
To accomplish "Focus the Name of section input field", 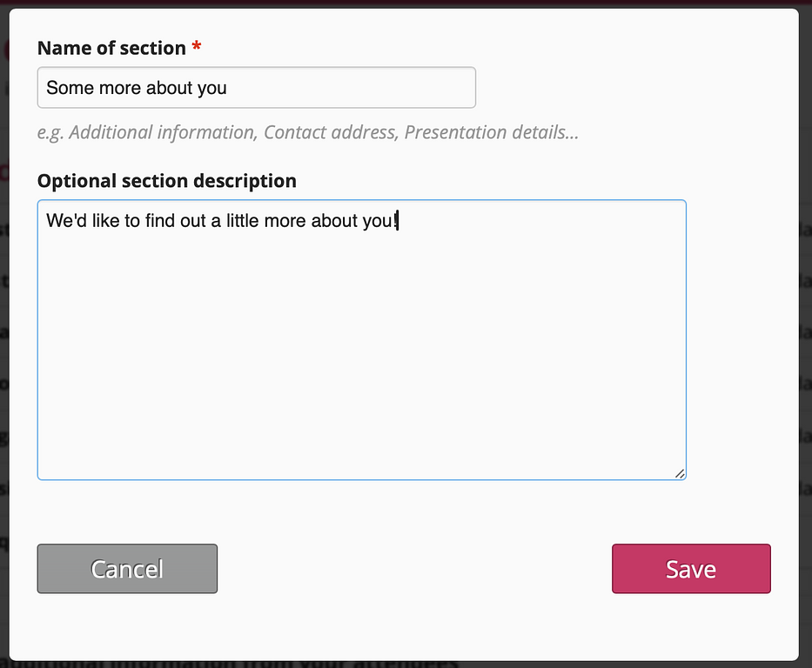I will click(348, 88).
